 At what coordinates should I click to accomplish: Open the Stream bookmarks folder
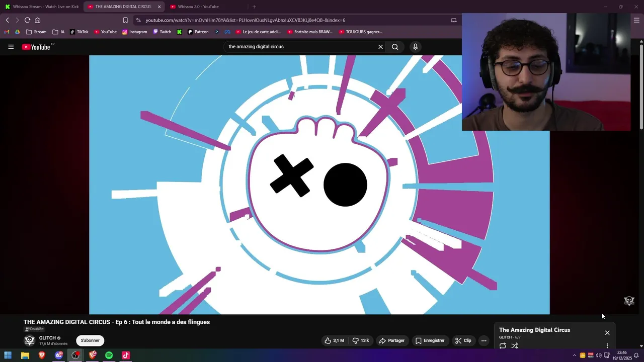36,32
